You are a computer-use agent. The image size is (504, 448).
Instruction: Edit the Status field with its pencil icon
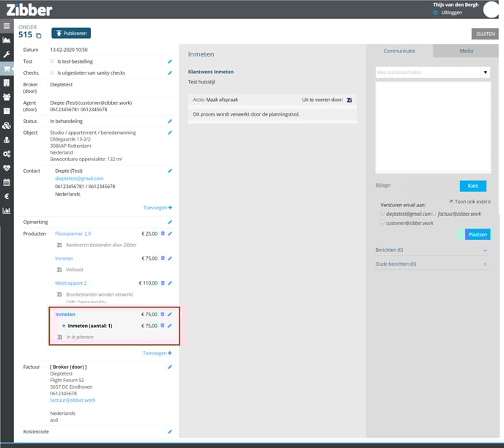click(x=170, y=121)
